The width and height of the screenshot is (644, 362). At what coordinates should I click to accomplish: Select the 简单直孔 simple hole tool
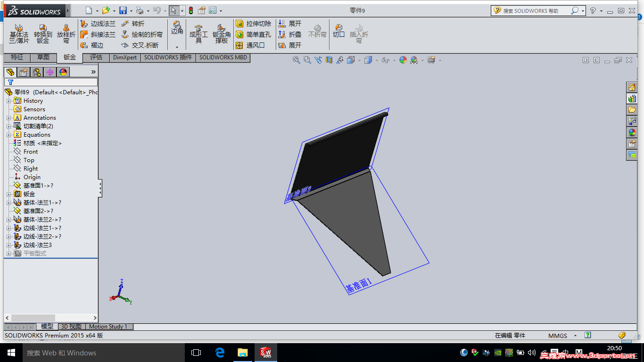click(x=253, y=34)
